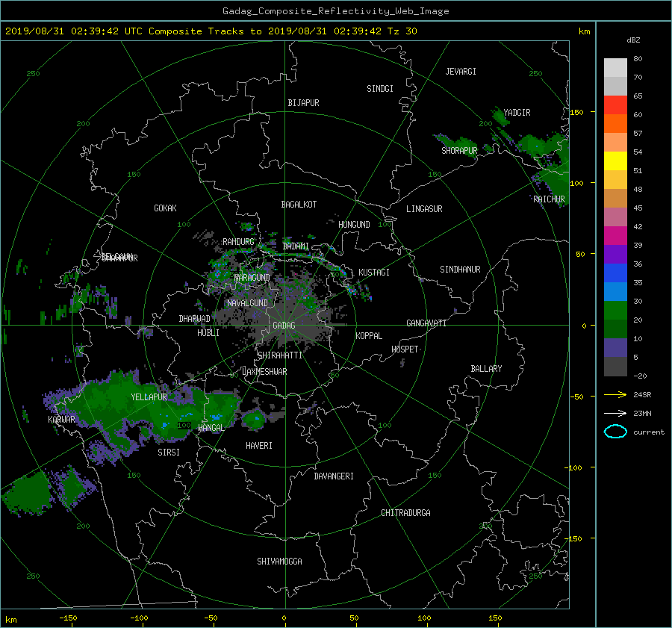Click the SHIVAMOGGA city label
This screenshot has width=672, height=628.
[279, 562]
